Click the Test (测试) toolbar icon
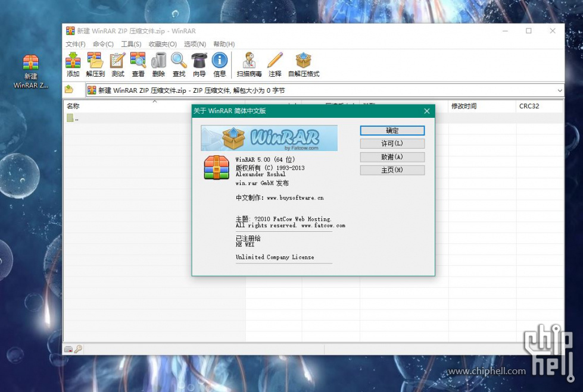The height and width of the screenshot is (392, 583). [x=117, y=65]
